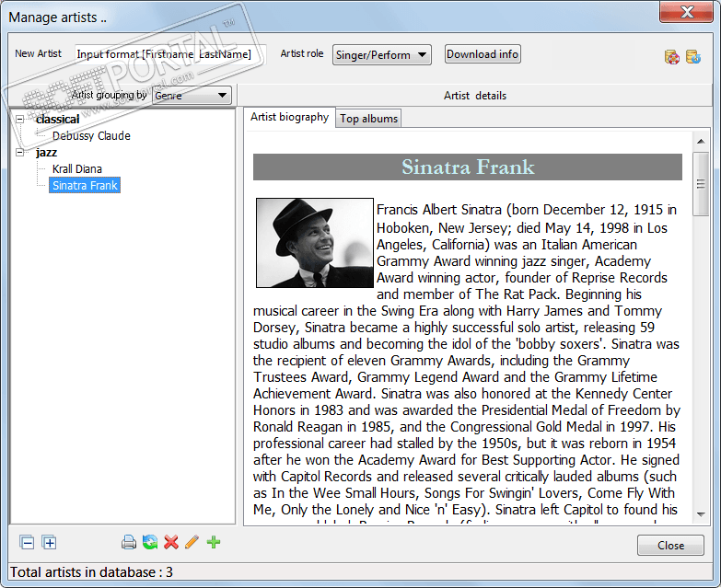
Task: Click the biography scrollbar down arrow
Action: point(701,514)
